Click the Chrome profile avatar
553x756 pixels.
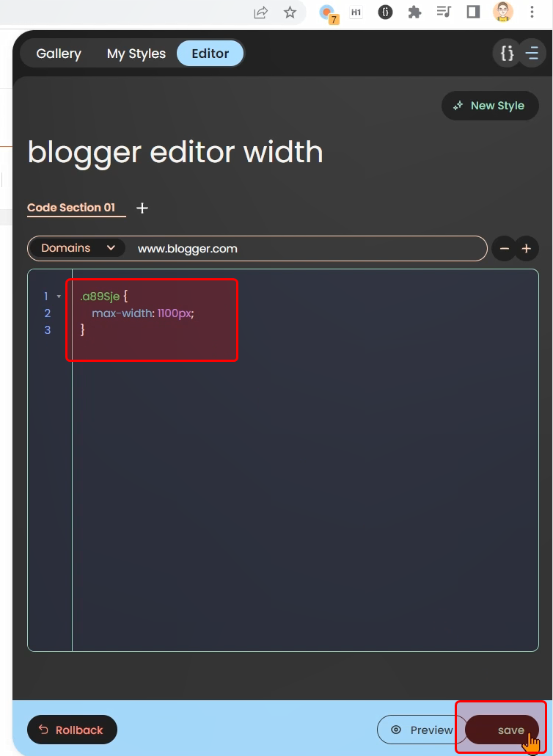pos(503,12)
